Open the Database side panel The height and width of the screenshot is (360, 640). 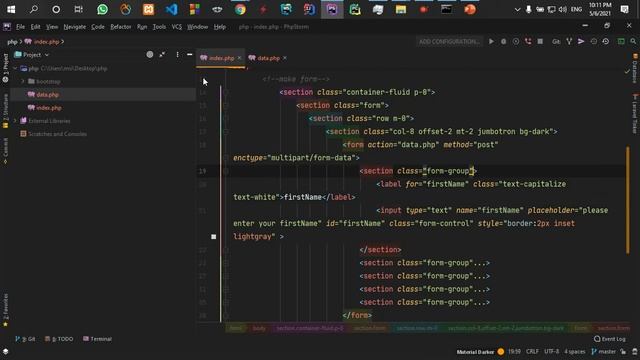[635, 69]
